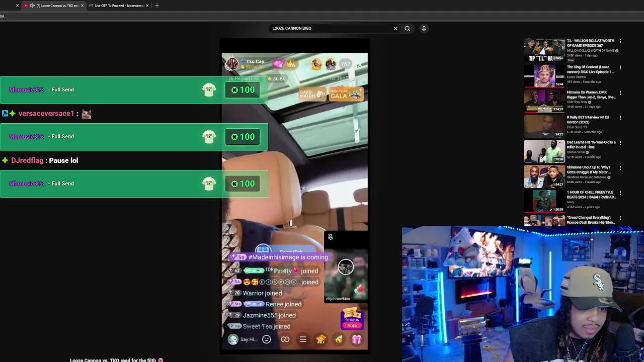The width and height of the screenshot is (644, 362).
Task: Click the Jazmine555 joined message
Action: 263,315
